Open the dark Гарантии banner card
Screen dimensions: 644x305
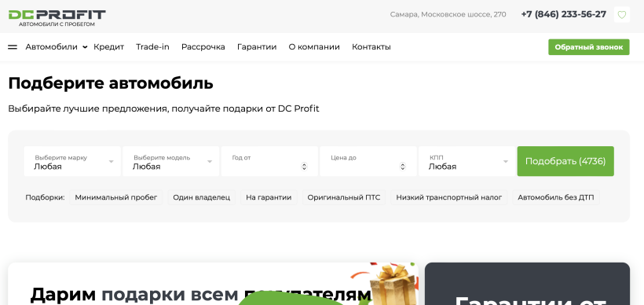tap(527, 284)
